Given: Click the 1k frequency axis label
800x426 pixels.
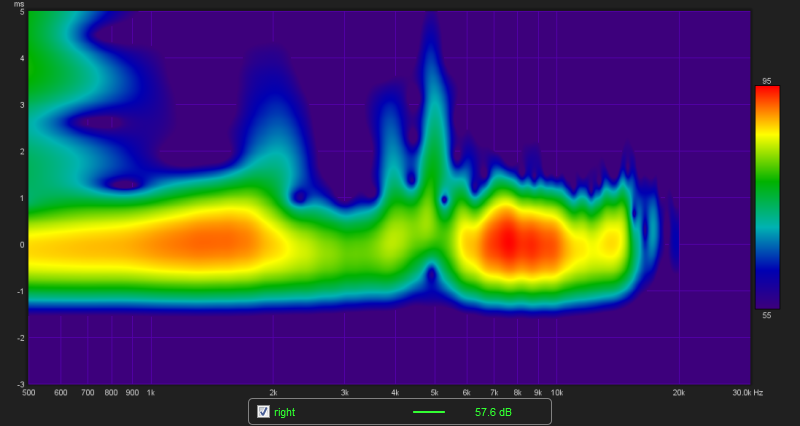Looking at the screenshot, I should (x=151, y=392).
